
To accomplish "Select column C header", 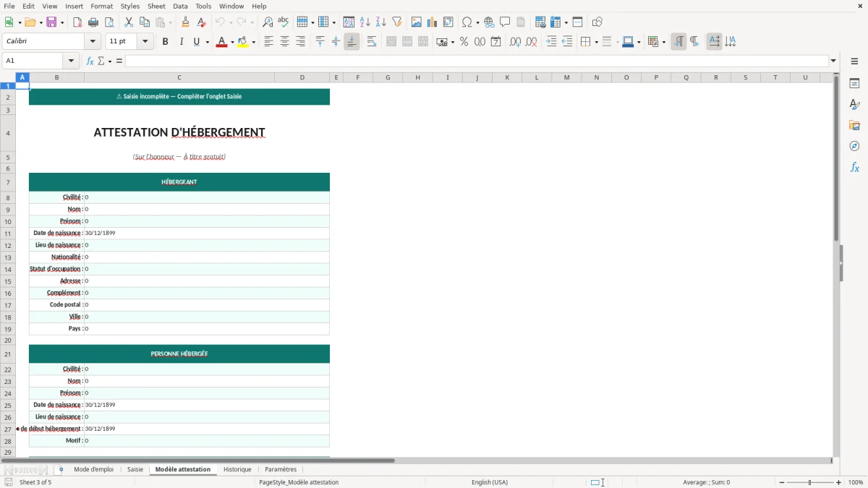I will point(179,77).
